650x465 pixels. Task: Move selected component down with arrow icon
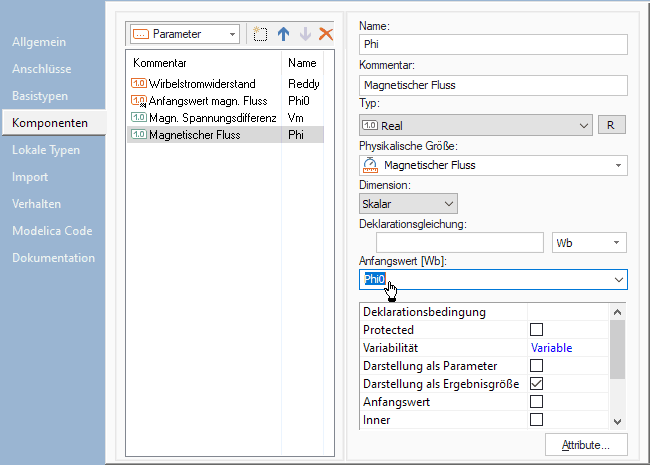[304, 34]
